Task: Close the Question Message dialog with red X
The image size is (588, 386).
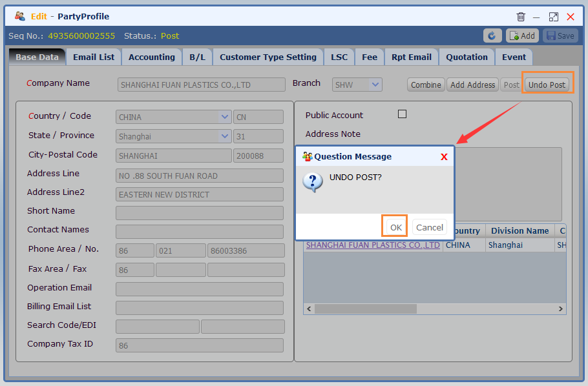Action: click(x=444, y=157)
